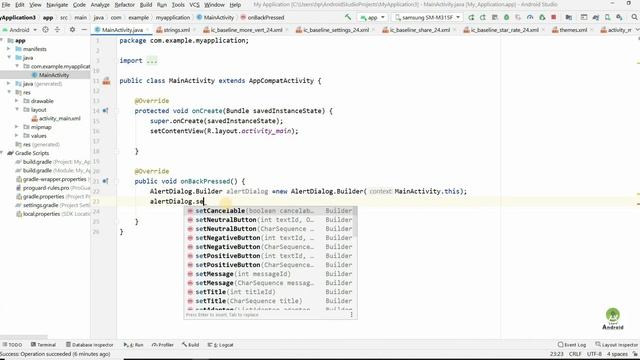Click the Make Project hammer icon

point(348,17)
